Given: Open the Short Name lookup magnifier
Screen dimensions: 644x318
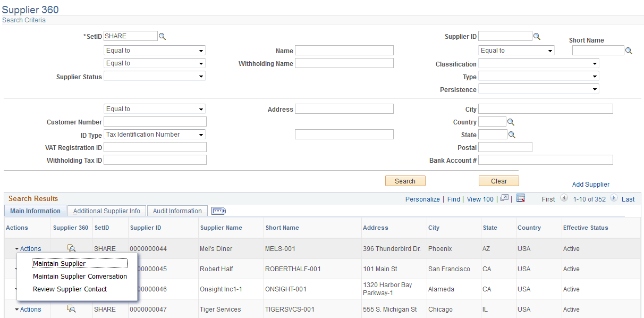Looking at the screenshot, I should 629,50.
